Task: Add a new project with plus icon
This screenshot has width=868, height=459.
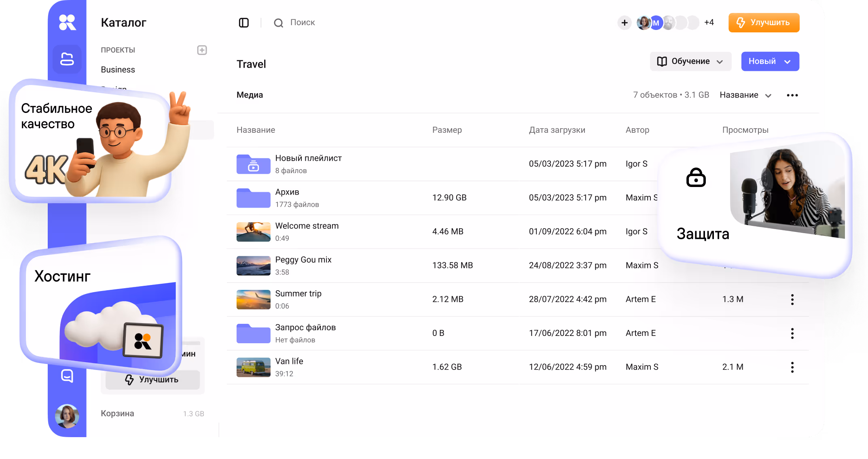Action: 202,50
